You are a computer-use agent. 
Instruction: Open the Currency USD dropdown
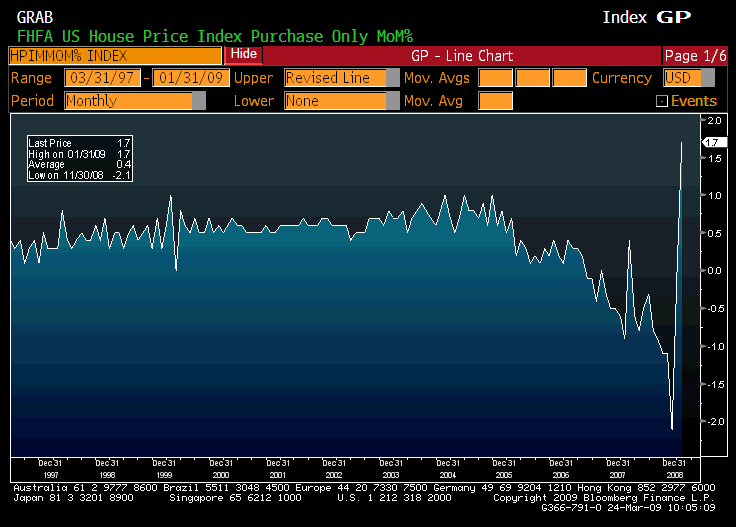[708, 78]
